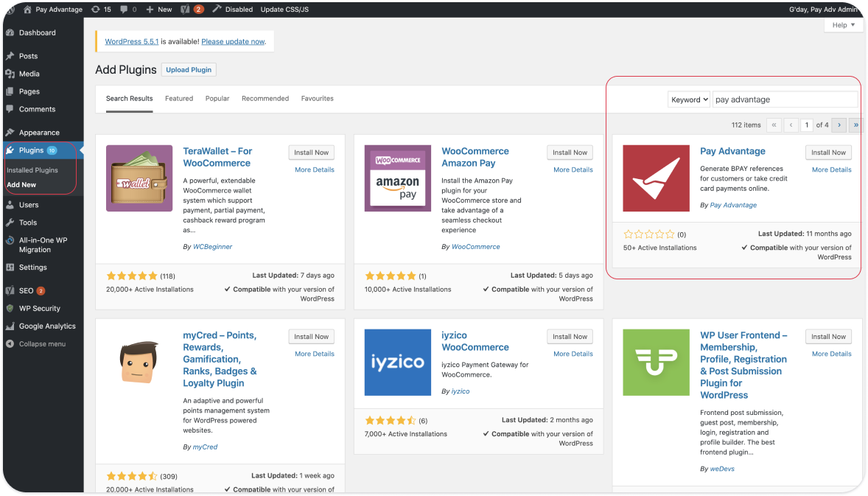Click the Media icon in sidebar
Screen dimensions: 868x496
point(10,74)
